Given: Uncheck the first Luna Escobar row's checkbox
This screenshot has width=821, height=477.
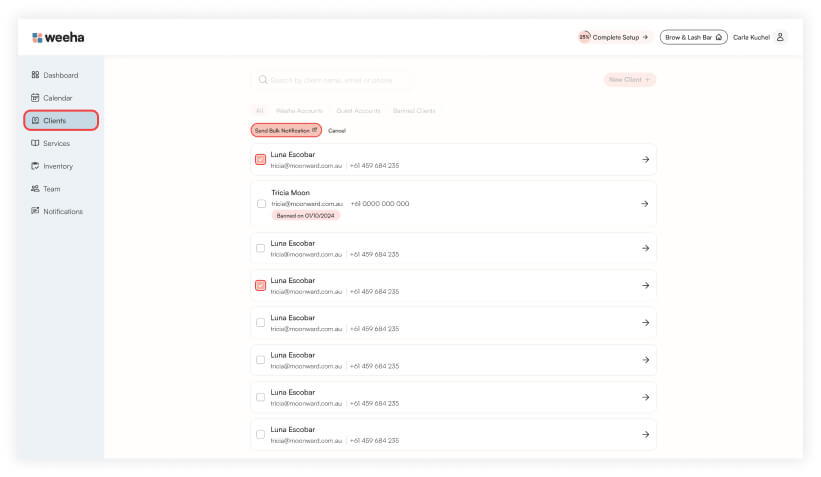Looking at the screenshot, I should (260, 159).
